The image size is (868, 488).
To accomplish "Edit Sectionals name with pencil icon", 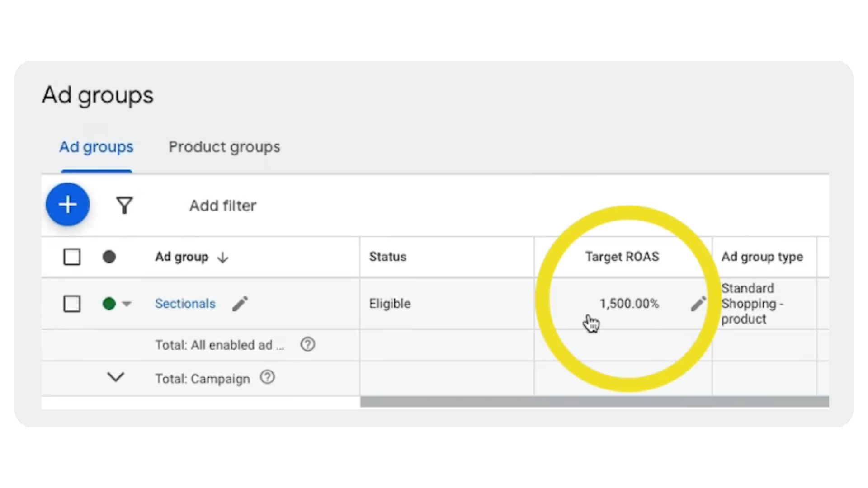I will point(240,304).
